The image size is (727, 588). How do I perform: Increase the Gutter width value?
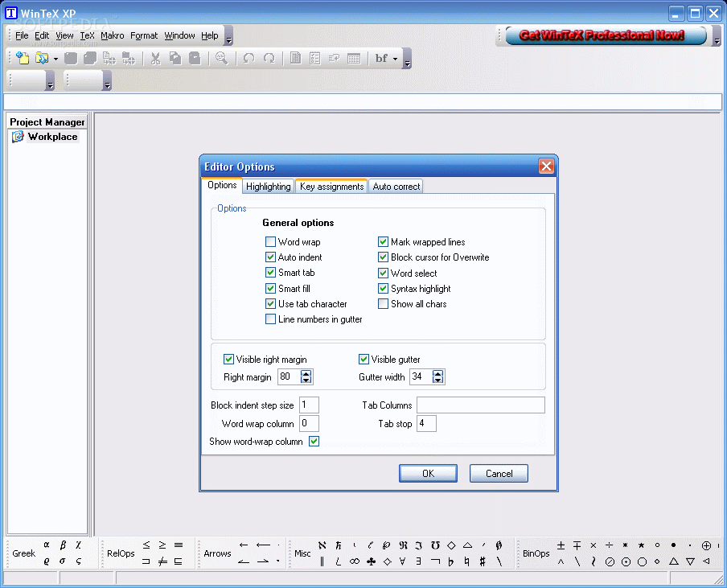click(x=438, y=373)
